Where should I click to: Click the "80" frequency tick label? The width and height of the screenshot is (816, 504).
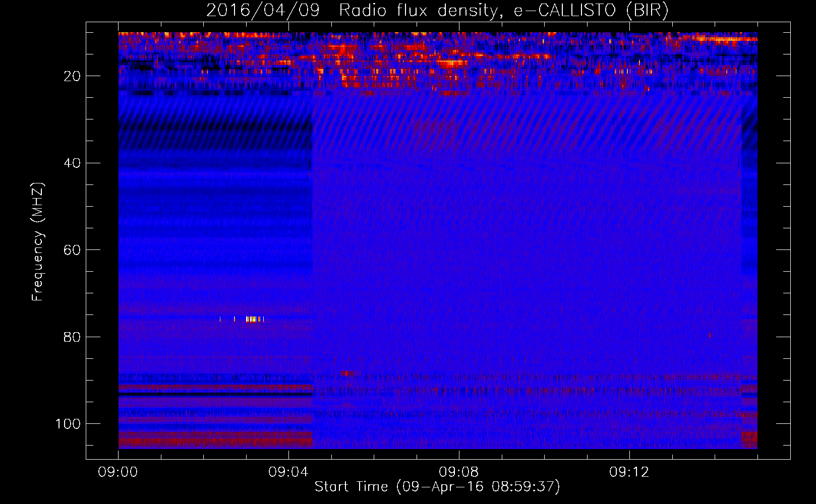[73, 337]
